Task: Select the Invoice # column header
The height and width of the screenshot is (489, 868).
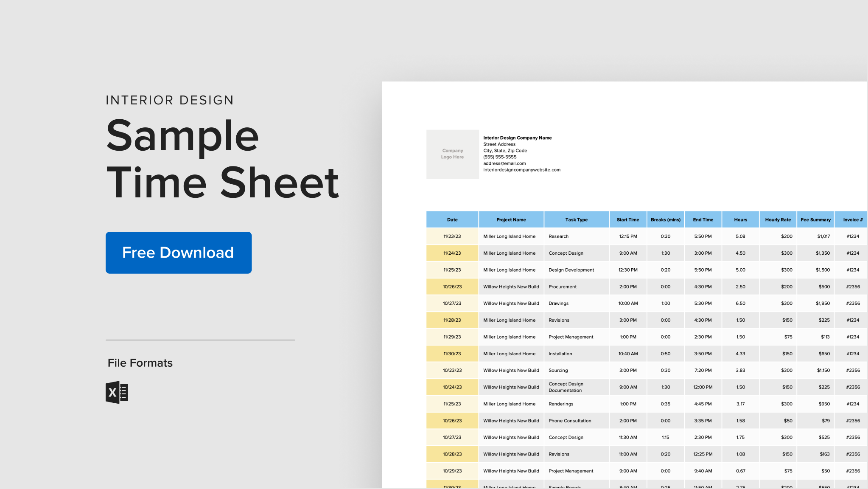Action: click(851, 219)
